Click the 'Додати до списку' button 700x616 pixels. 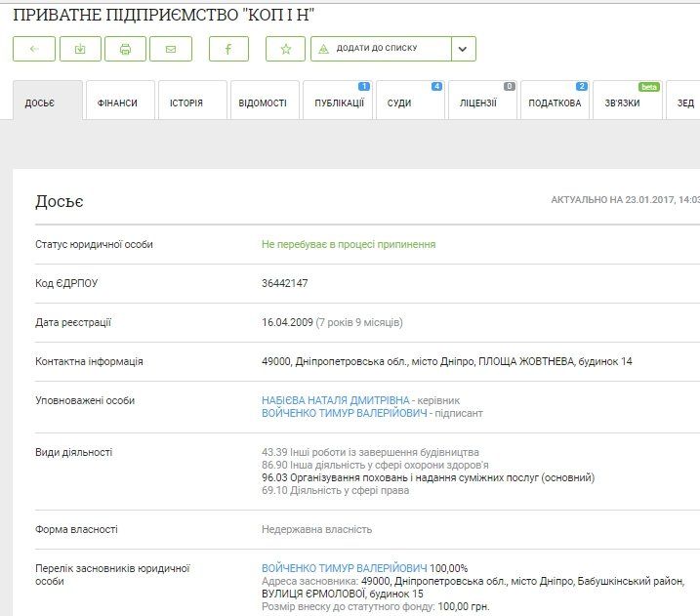click(381, 49)
